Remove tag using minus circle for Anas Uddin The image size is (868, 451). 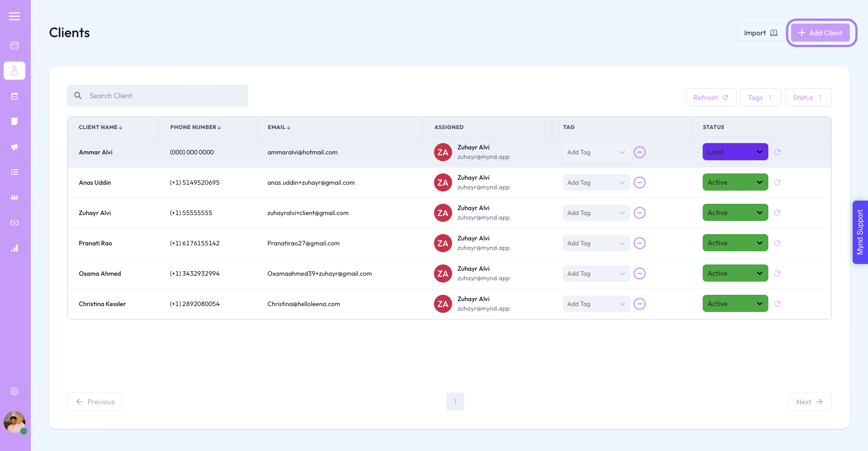click(640, 182)
